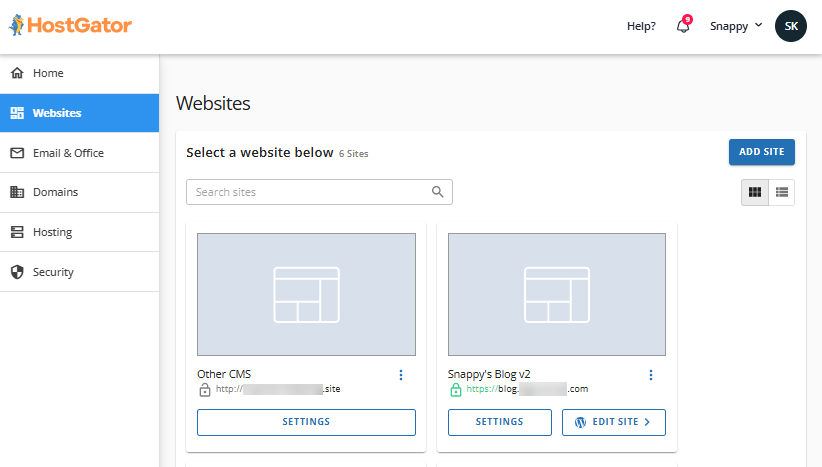Switch to list view
Viewport: 822px width, 467px height.
782,192
